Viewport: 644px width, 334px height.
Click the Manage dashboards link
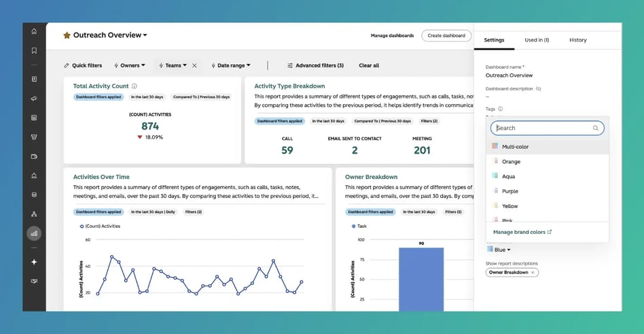[392, 36]
